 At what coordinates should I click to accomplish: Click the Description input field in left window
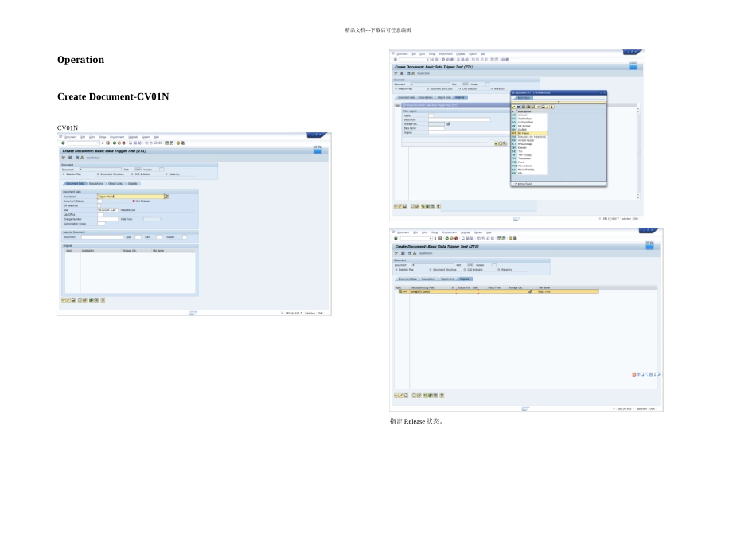tap(131, 197)
